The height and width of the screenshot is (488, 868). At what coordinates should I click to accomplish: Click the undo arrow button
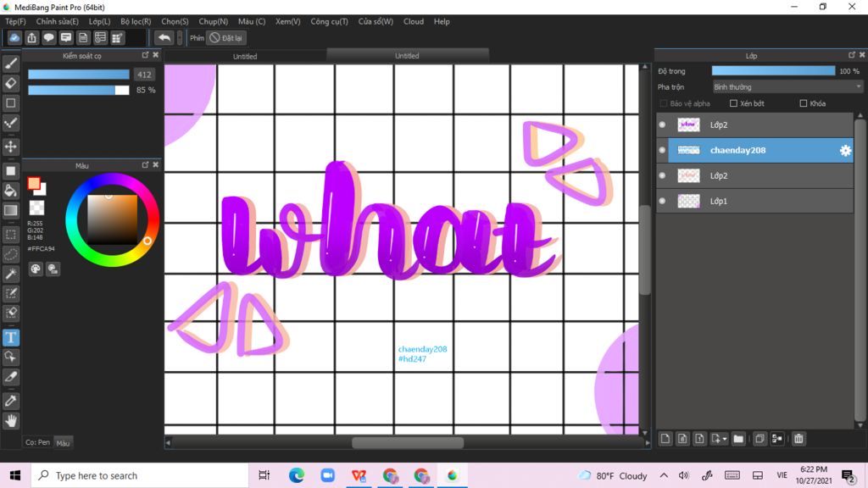pos(164,37)
